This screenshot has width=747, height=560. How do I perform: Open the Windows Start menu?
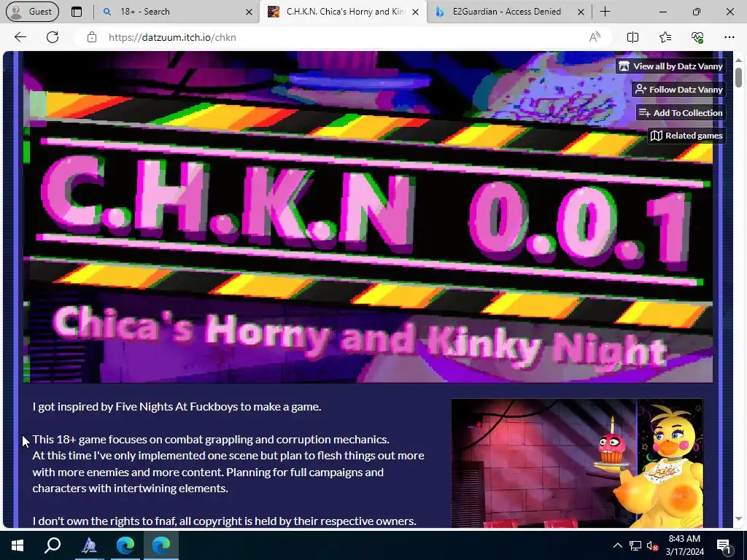tap(18, 545)
